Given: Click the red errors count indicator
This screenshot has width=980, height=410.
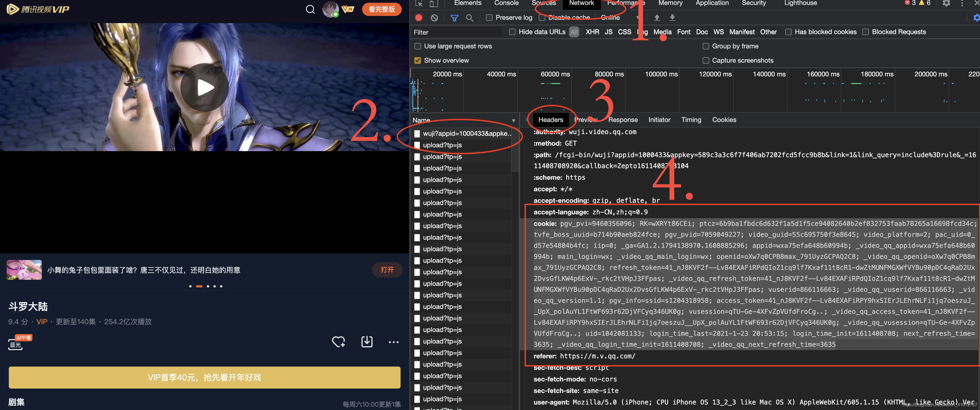Looking at the screenshot, I should point(910,3).
